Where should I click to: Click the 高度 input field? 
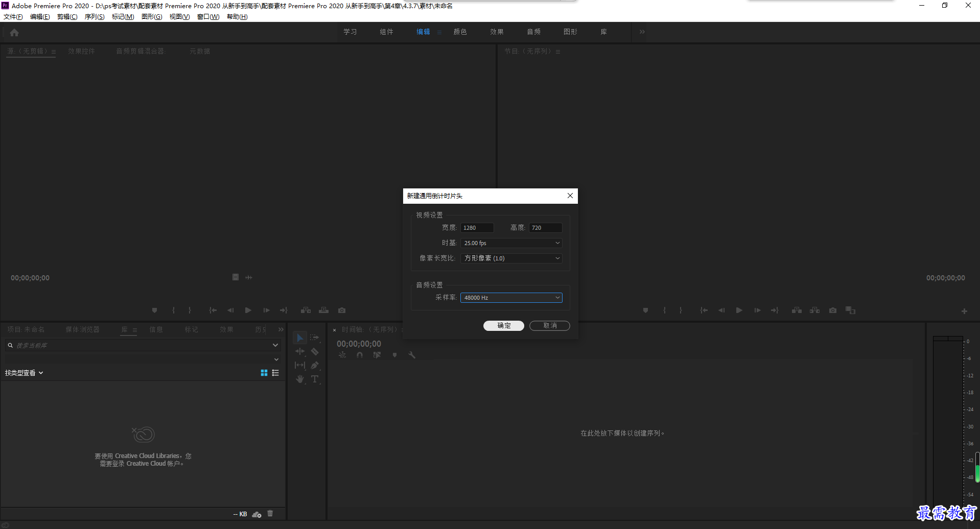click(546, 228)
